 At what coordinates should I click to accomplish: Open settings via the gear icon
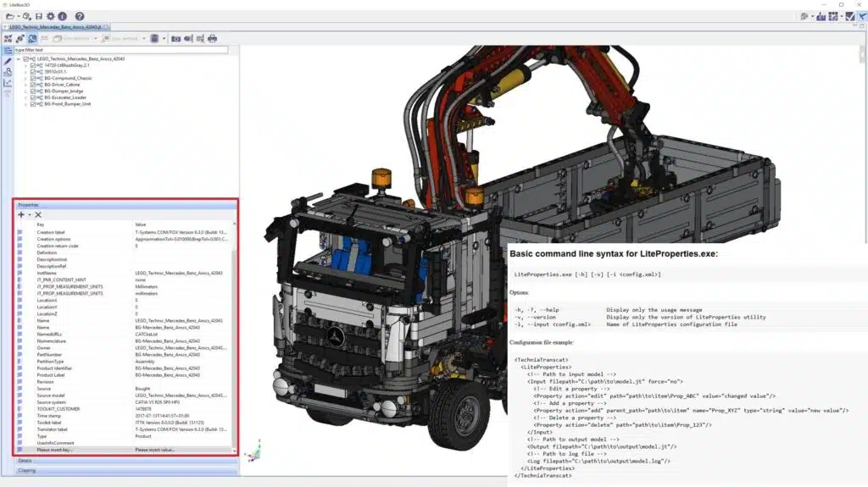coord(50,17)
